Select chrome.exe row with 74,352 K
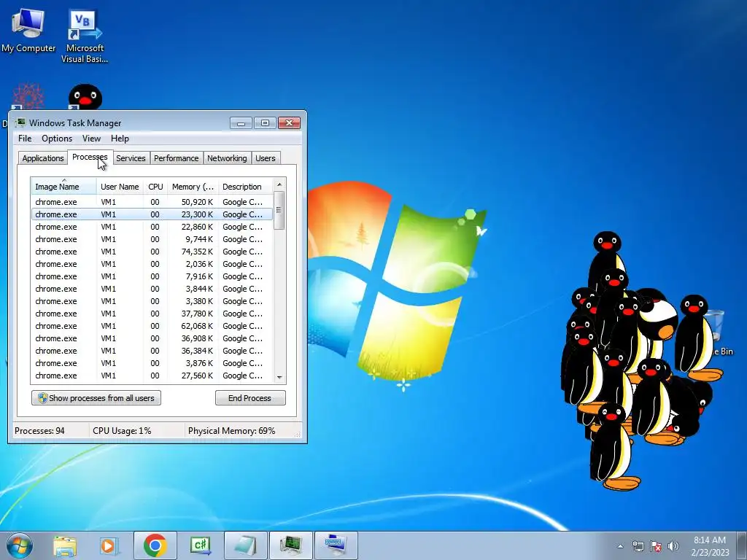Image resolution: width=747 pixels, height=560 pixels. pos(152,252)
